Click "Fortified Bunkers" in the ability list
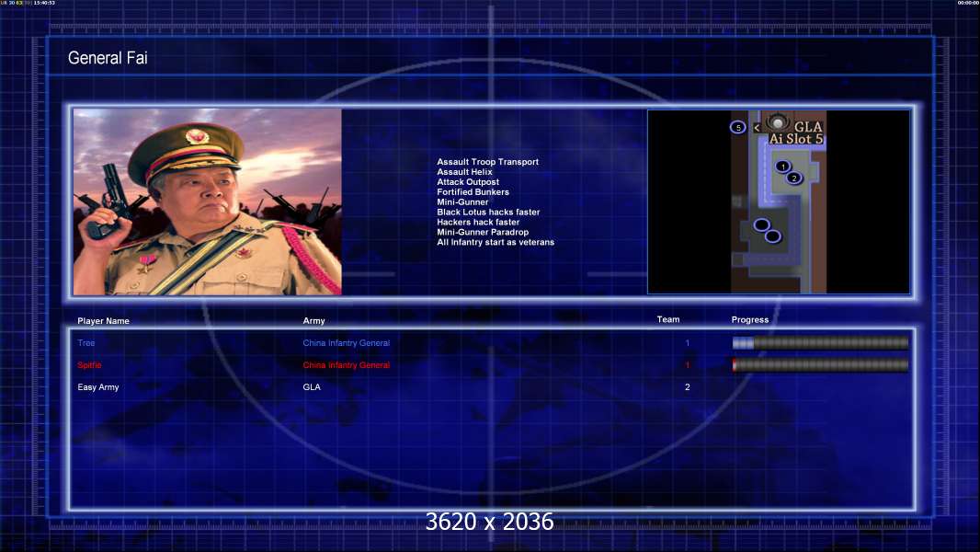This screenshot has height=552, width=980. [x=473, y=192]
